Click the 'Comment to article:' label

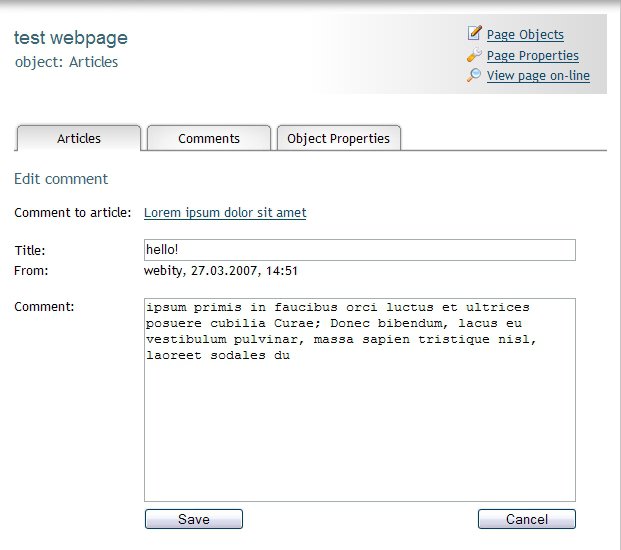(x=72, y=213)
